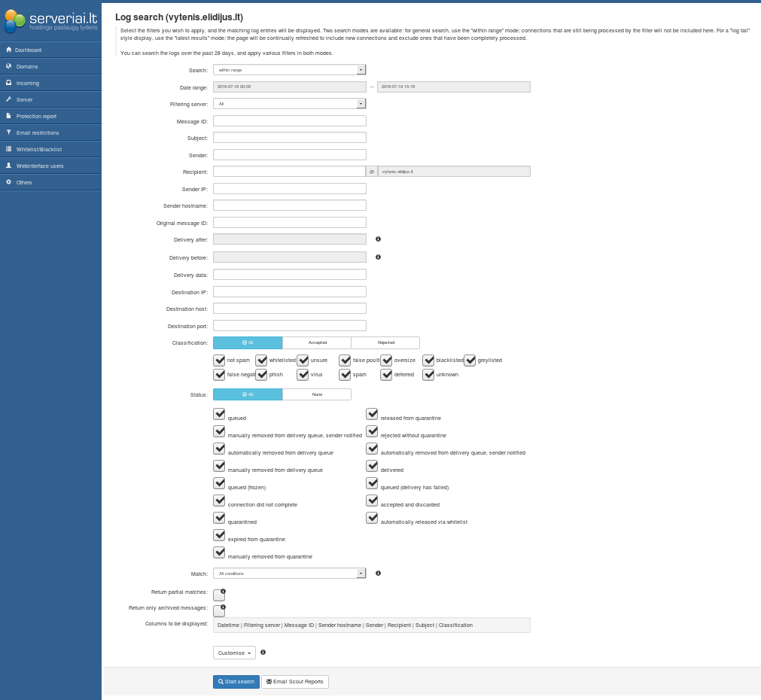The image size is (761, 700).
Task: Enable 'Return partial matches' checkbox
Action: [x=219, y=595]
